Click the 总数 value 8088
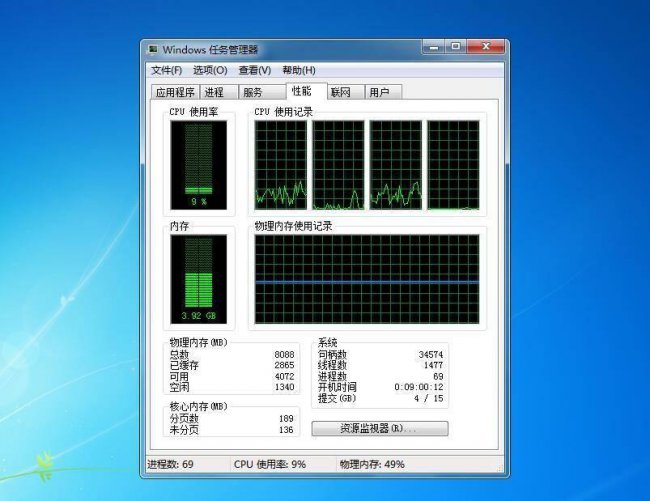This screenshot has height=501, width=650. (x=284, y=355)
